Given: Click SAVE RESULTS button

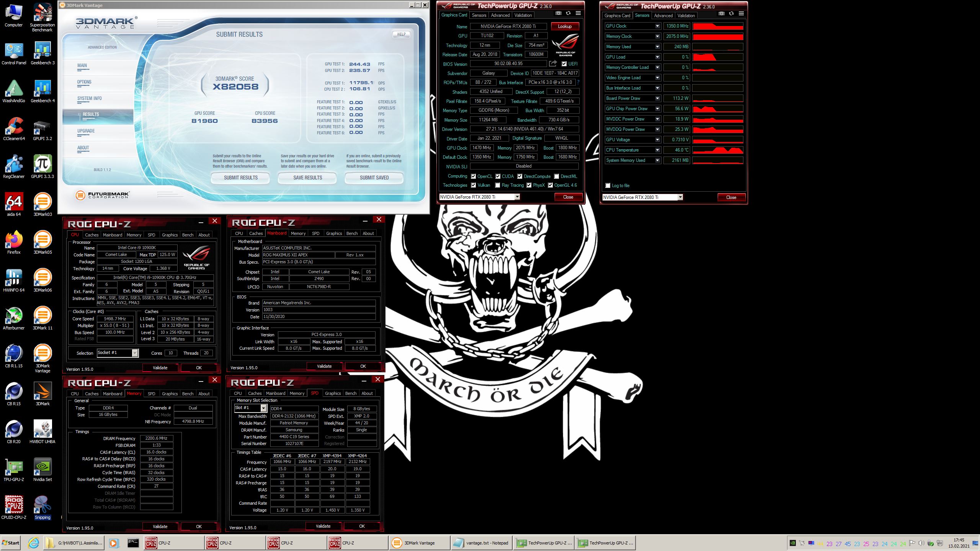Looking at the screenshot, I should tap(307, 178).
